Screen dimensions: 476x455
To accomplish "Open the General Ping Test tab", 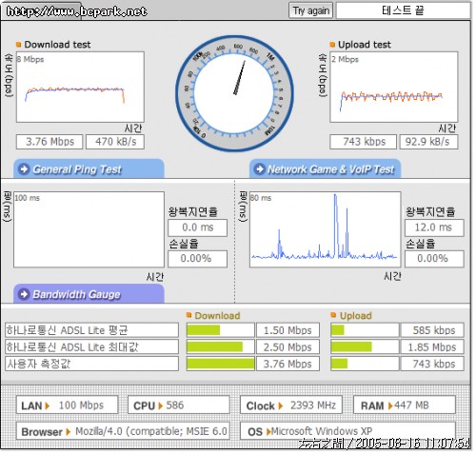I will click(x=89, y=168).
